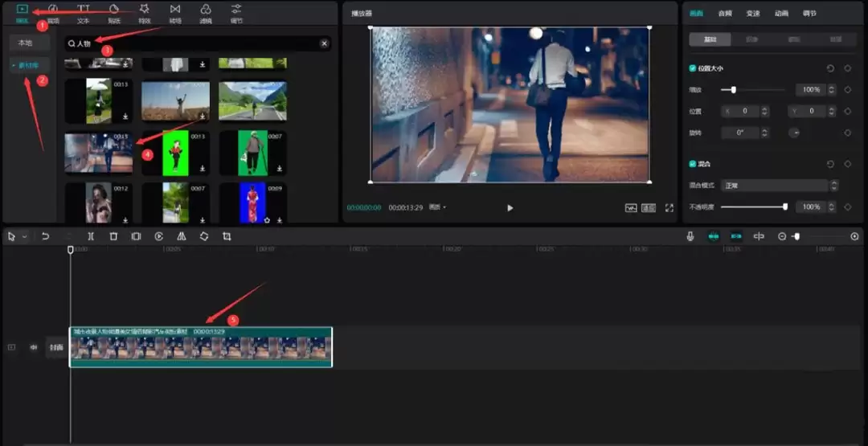Enter fullscreen preview in player
The height and width of the screenshot is (446, 868).
click(669, 208)
